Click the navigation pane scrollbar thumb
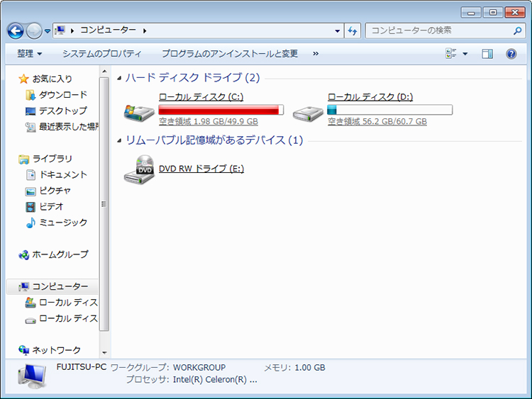 pos(104,203)
